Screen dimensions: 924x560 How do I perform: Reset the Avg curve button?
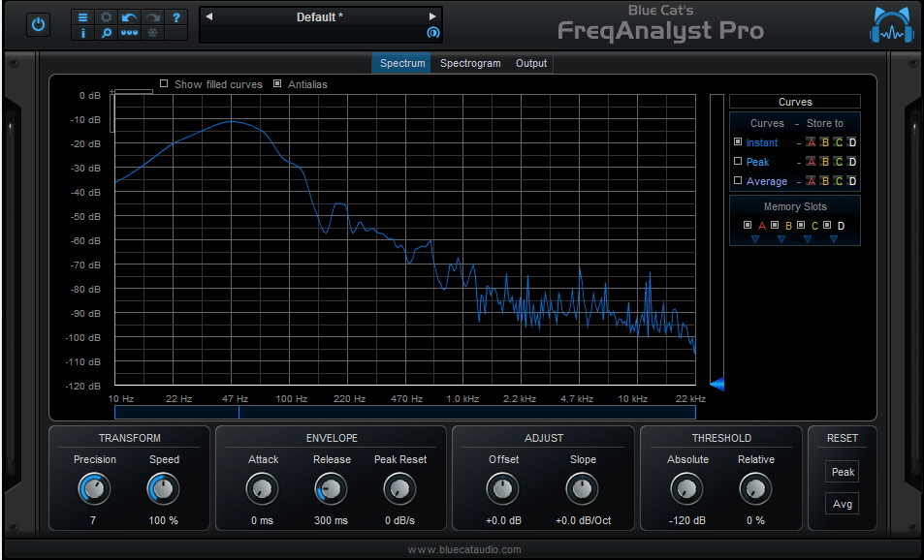pos(843,504)
